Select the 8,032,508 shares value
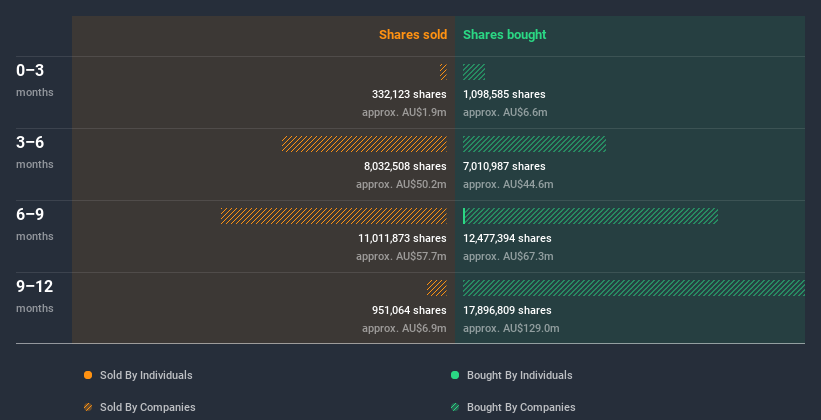 coord(405,167)
